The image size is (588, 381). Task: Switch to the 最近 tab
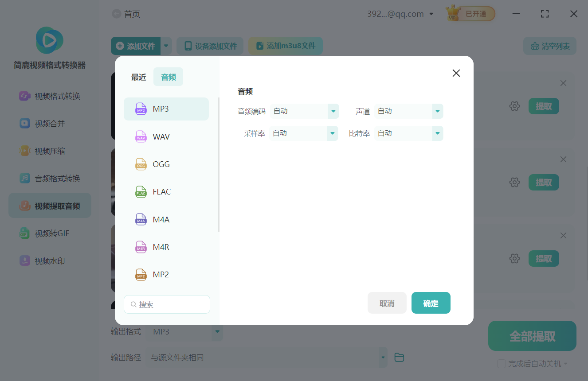(x=138, y=77)
